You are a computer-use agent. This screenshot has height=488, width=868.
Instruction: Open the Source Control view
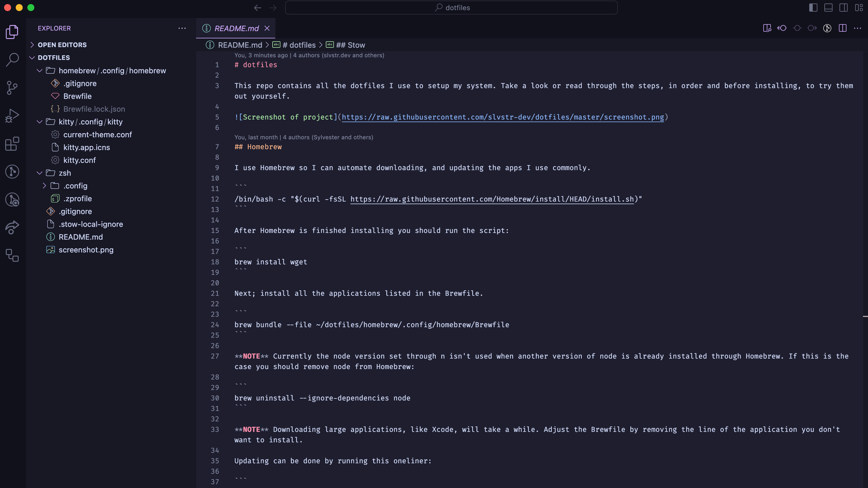tap(13, 88)
